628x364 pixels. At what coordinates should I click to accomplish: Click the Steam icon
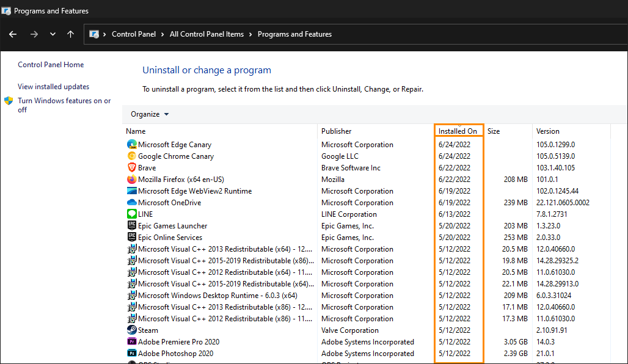pos(132,330)
